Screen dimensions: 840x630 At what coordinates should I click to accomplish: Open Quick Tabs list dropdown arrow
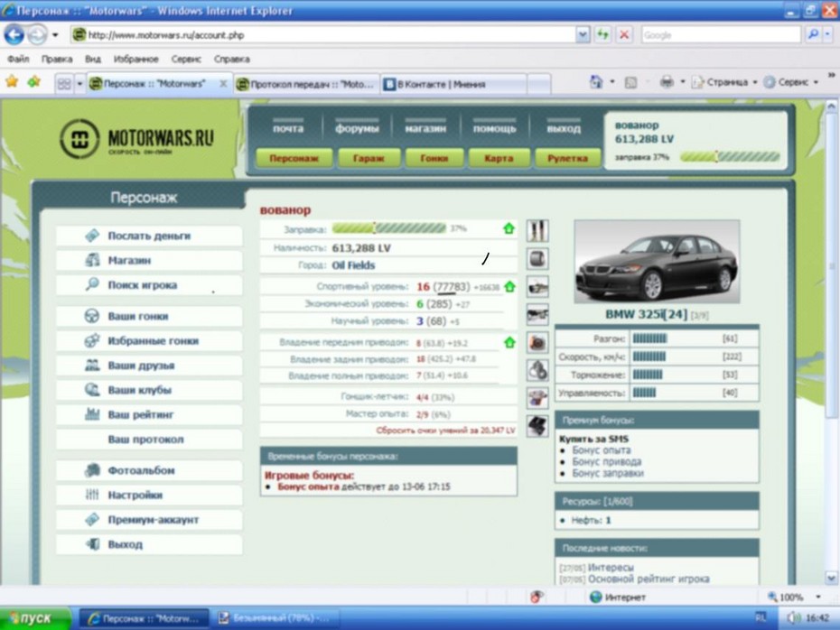click(79, 84)
